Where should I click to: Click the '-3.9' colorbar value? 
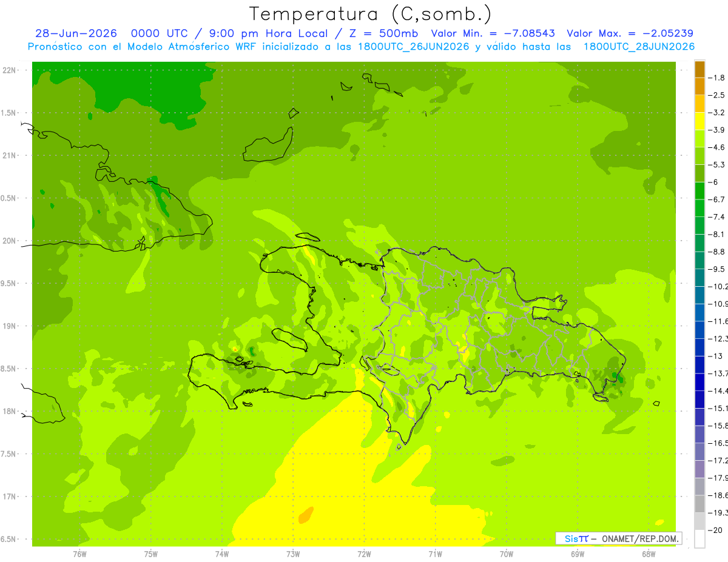[717, 130]
